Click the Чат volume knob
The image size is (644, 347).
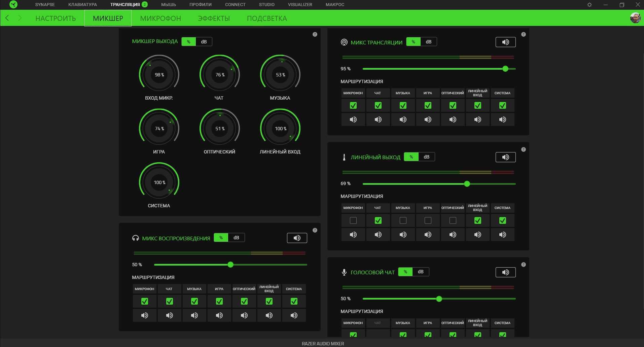pyautogui.click(x=219, y=75)
